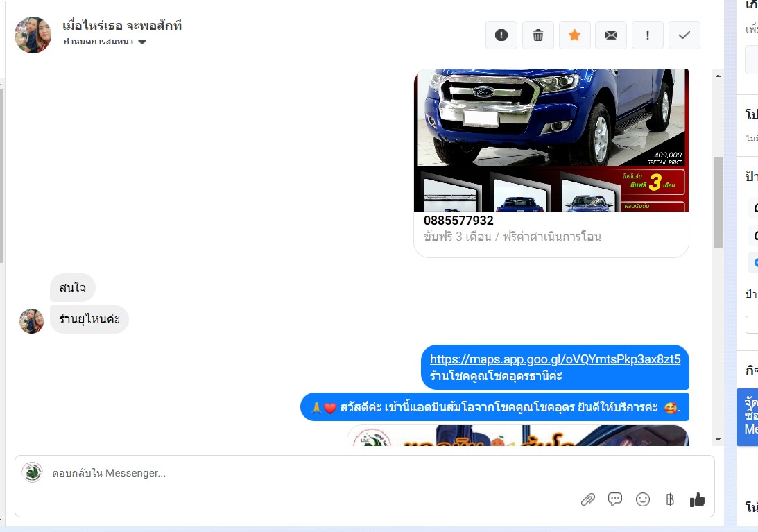
Task: Click the blue Ford Ranger ad image
Action: click(x=551, y=140)
